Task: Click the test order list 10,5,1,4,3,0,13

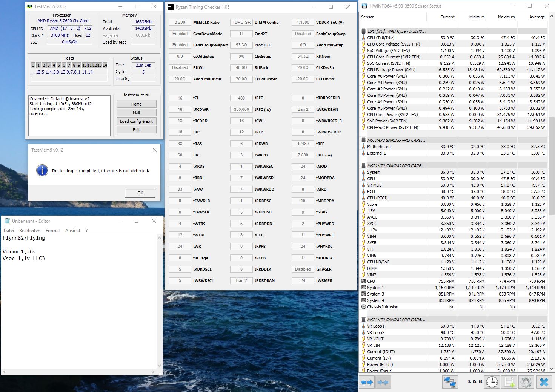Action: point(69,72)
